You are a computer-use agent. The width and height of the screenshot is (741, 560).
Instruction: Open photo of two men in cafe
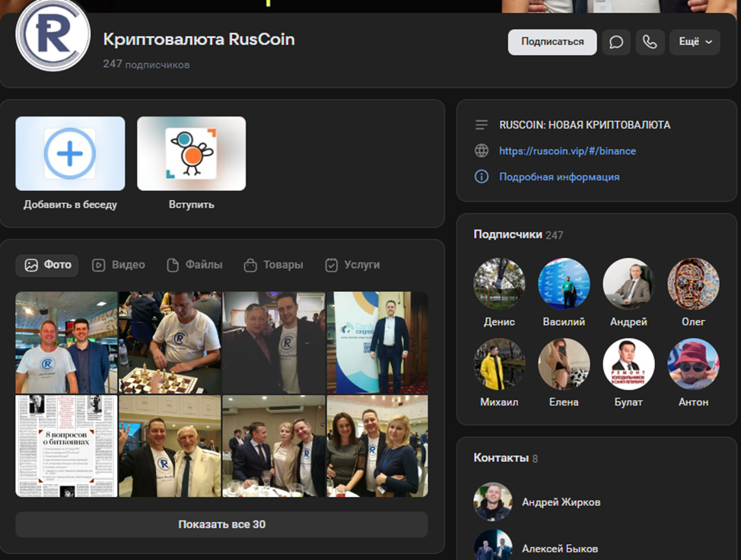(66, 342)
